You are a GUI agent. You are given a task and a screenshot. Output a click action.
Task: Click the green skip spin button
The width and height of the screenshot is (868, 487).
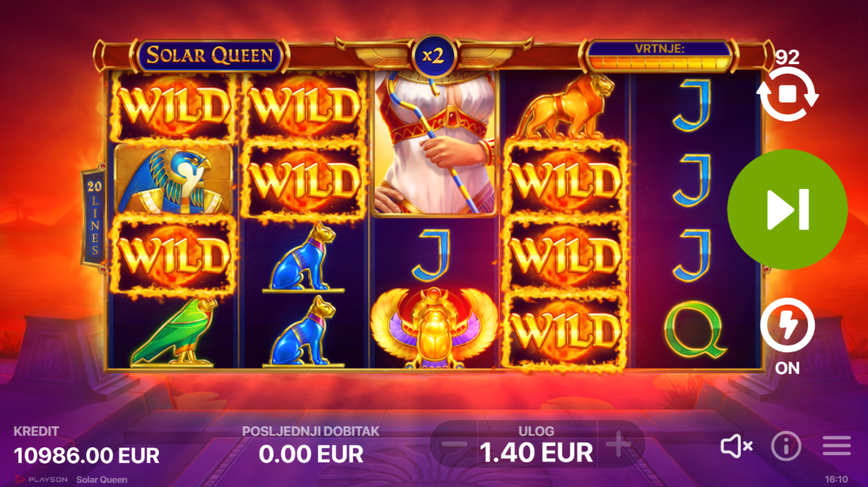(x=787, y=209)
